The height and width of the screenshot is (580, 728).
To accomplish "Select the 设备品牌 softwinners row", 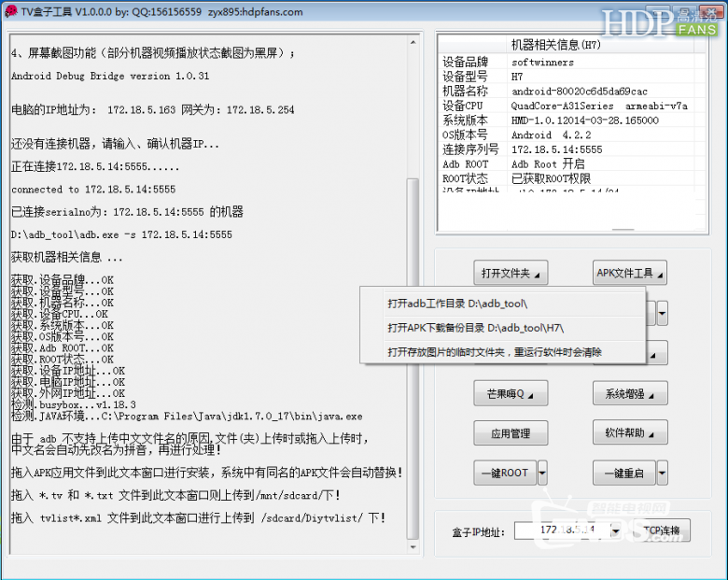I will tap(572, 62).
